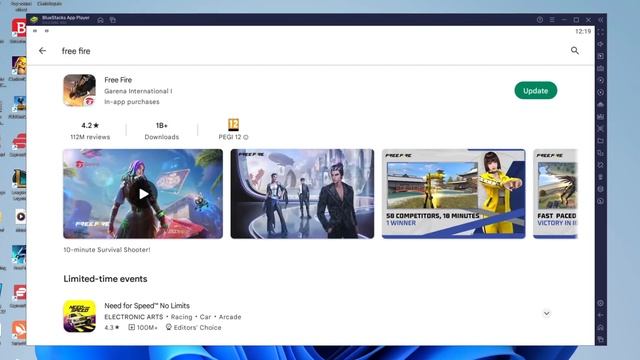Viewport: 640px width, 360px height.
Task: Edit the 'free fire' search field
Action: [x=76, y=51]
